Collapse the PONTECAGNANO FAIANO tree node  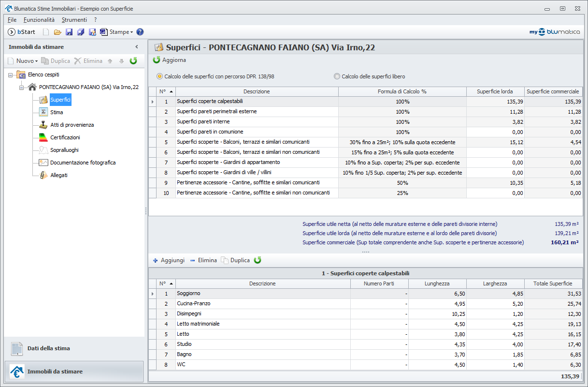22,88
